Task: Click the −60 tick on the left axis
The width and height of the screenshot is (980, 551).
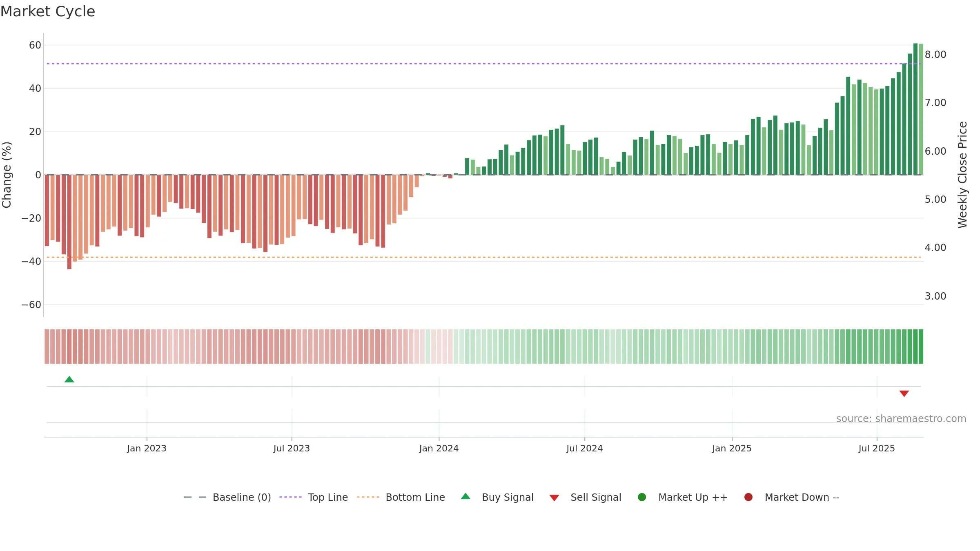Action: (31, 305)
